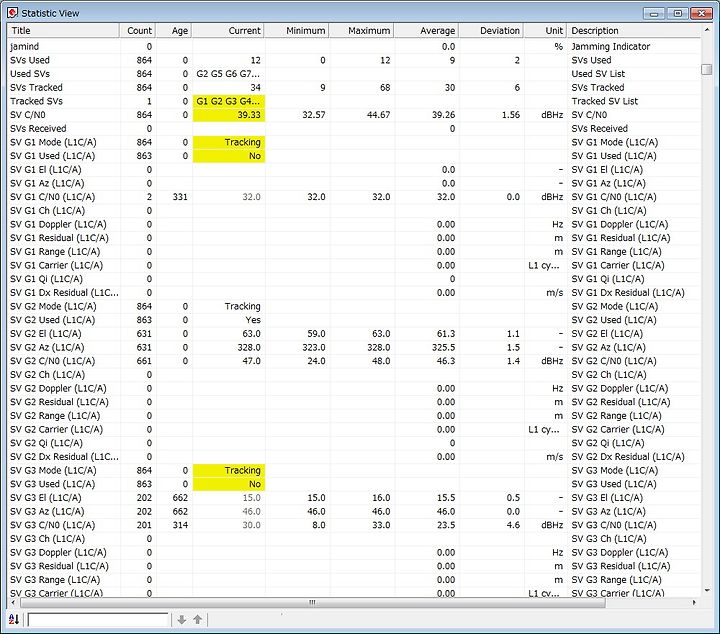Sort by the Description column header
Image resolution: width=720 pixels, height=634 pixels.
pos(634,31)
